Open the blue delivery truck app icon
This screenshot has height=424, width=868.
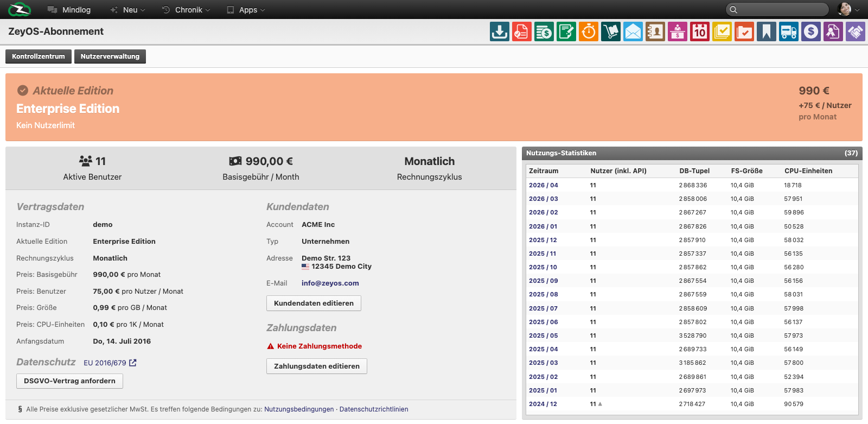[788, 31]
